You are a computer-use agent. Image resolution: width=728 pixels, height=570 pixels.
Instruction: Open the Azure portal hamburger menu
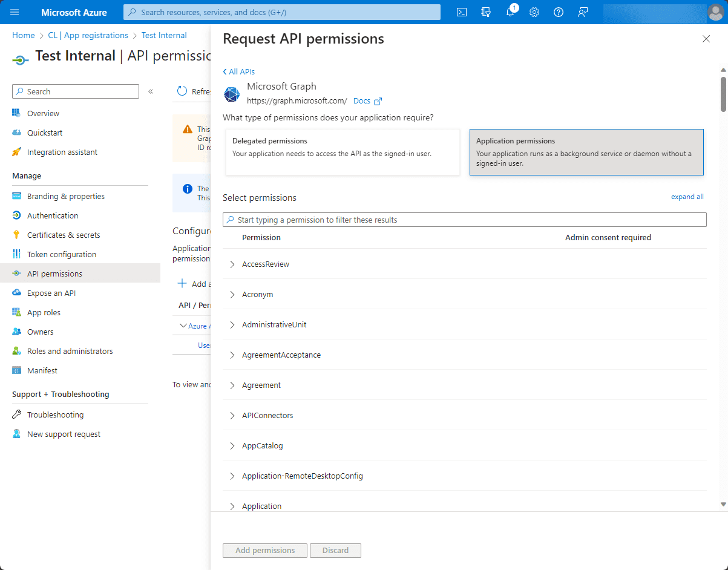tap(15, 12)
